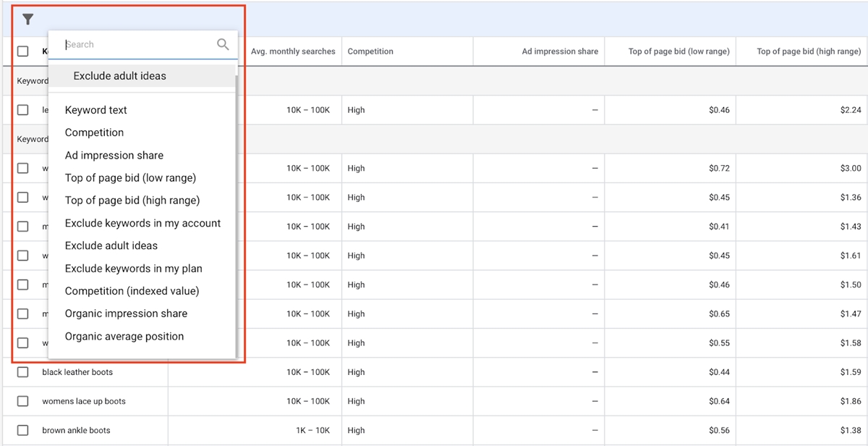Select Exclude keywords in my plan filter
868x446 pixels.
(x=134, y=268)
